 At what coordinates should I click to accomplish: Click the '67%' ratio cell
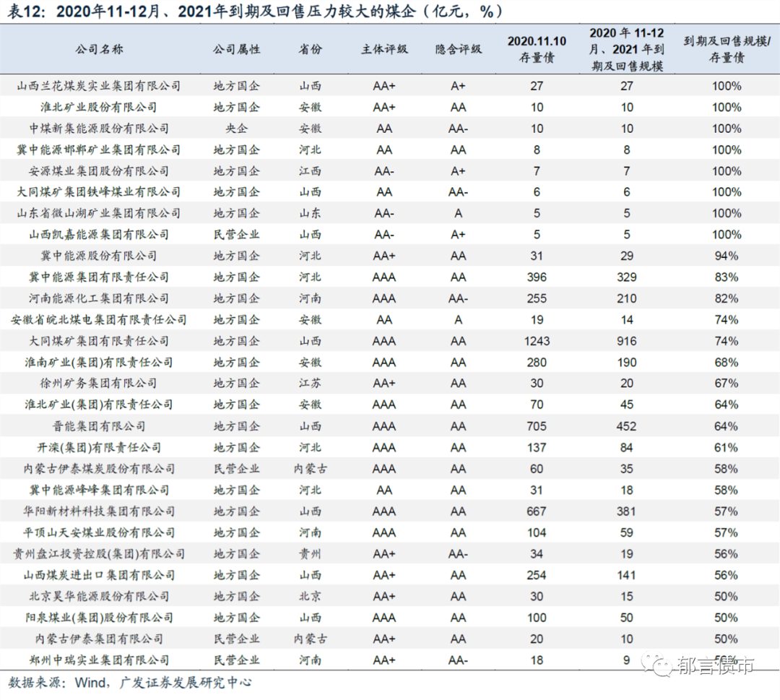[x=727, y=384]
